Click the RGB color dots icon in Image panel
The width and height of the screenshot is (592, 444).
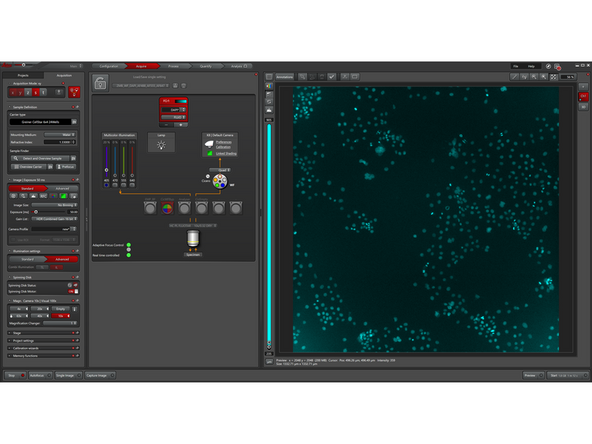[x=53, y=196]
